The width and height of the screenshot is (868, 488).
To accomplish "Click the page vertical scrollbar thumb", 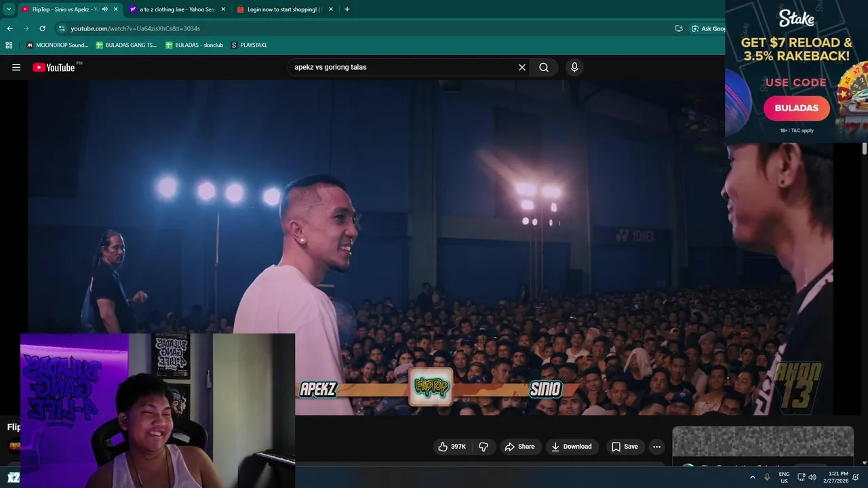I will pos(865,149).
